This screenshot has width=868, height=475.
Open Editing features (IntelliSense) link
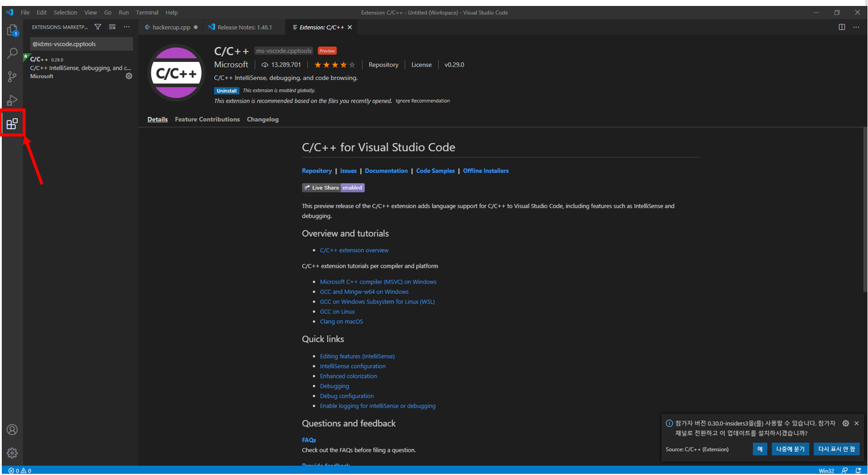pyautogui.click(x=357, y=356)
